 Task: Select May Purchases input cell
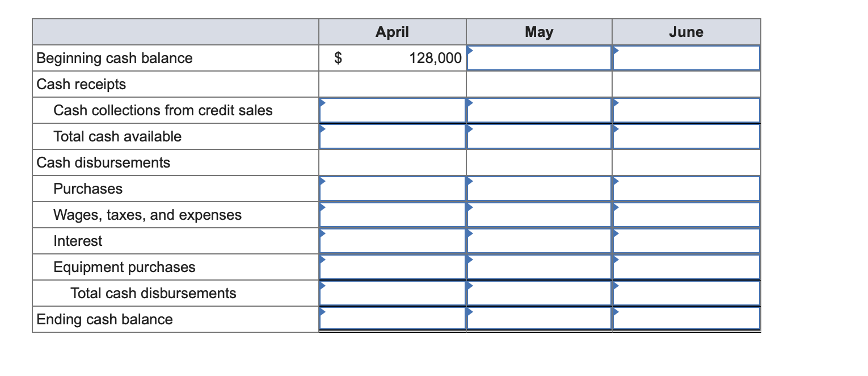(539, 189)
